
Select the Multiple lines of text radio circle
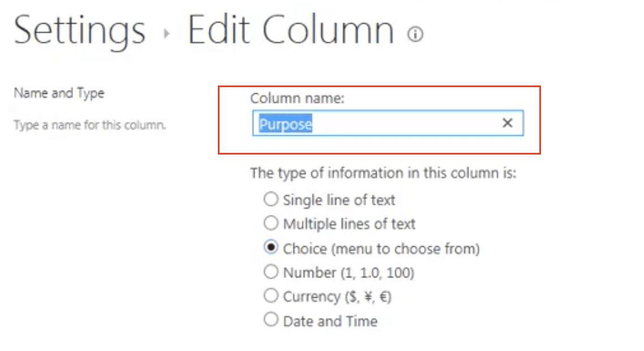tap(271, 223)
